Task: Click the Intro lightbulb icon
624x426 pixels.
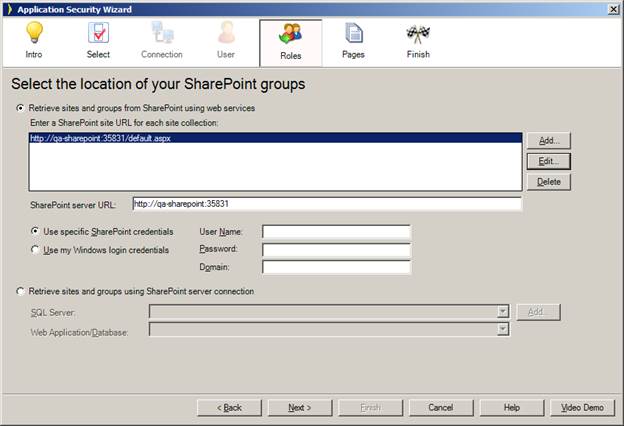Action: [x=34, y=32]
